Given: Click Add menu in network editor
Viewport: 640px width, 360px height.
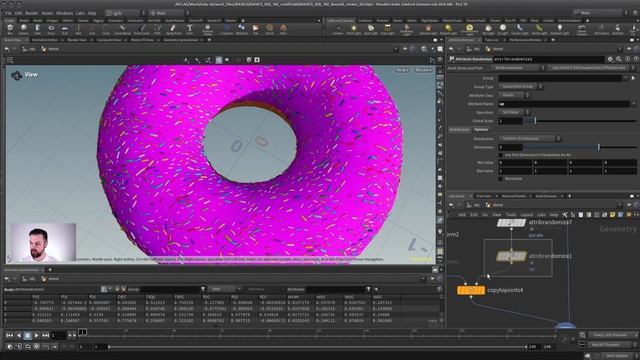Looking at the screenshot, I should pos(462,215).
